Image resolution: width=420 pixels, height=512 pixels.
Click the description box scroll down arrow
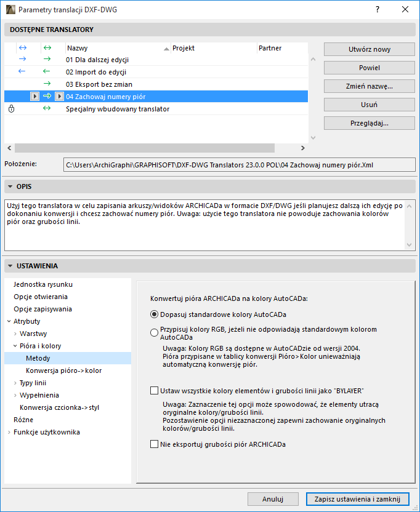click(410, 245)
